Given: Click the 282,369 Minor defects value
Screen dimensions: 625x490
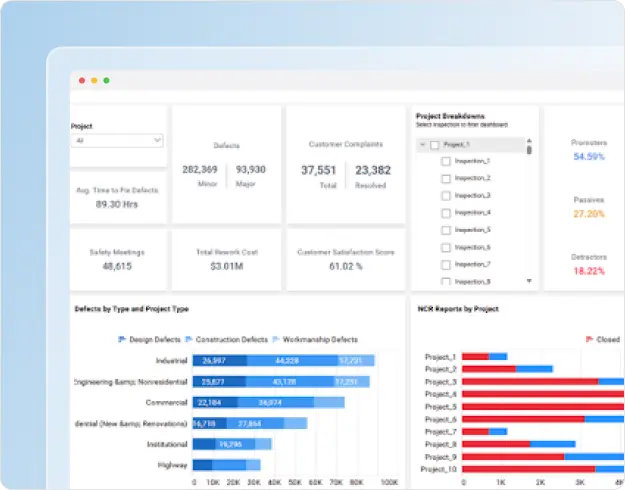Looking at the screenshot, I should pos(200,169).
